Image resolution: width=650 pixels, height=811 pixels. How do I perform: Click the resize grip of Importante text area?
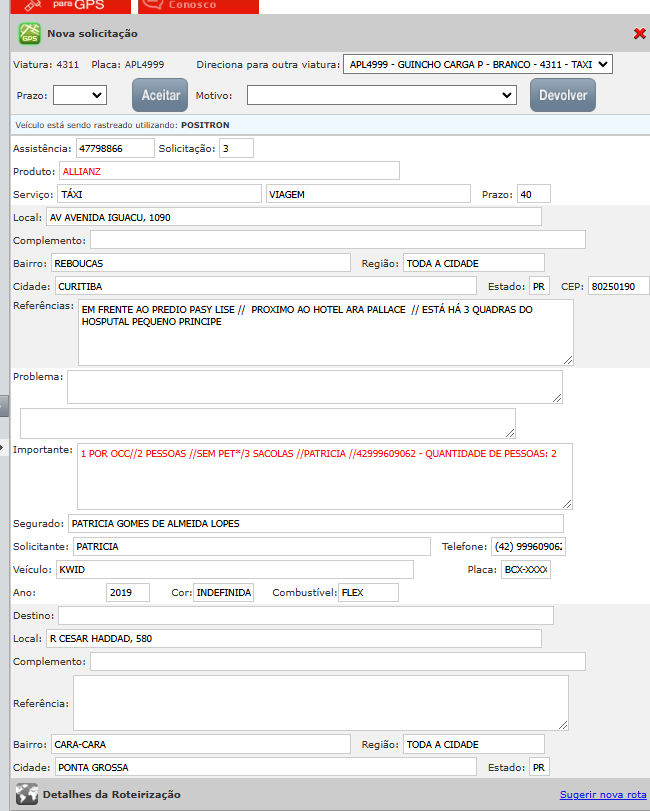[567, 504]
